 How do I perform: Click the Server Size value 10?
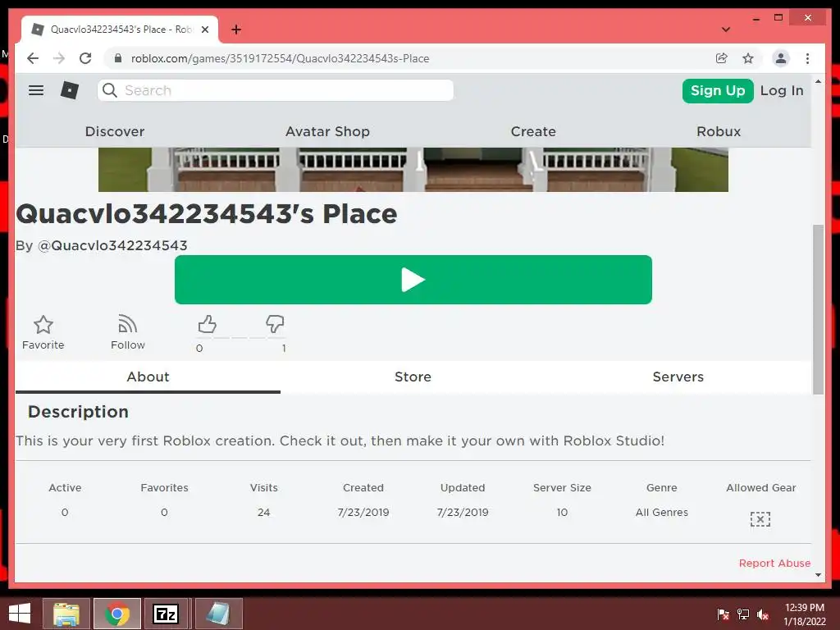point(562,512)
